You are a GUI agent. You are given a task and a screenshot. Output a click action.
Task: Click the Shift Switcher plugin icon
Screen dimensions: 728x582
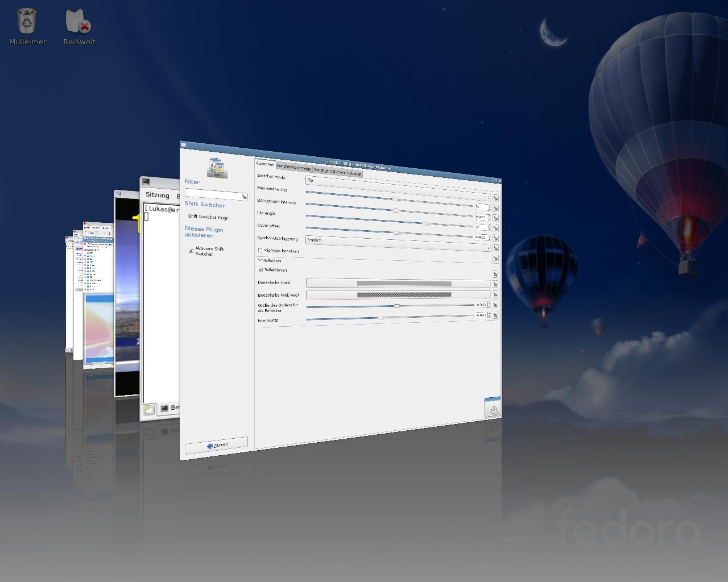click(x=217, y=167)
